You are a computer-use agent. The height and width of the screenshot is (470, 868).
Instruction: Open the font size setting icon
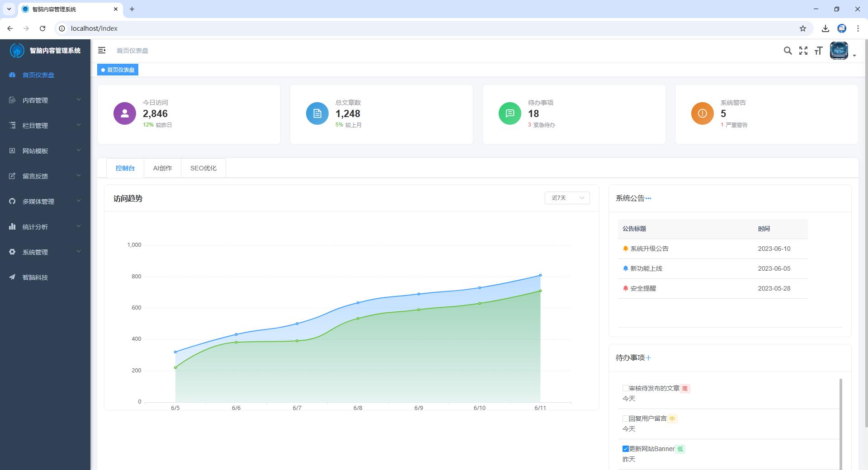[818, 51]
